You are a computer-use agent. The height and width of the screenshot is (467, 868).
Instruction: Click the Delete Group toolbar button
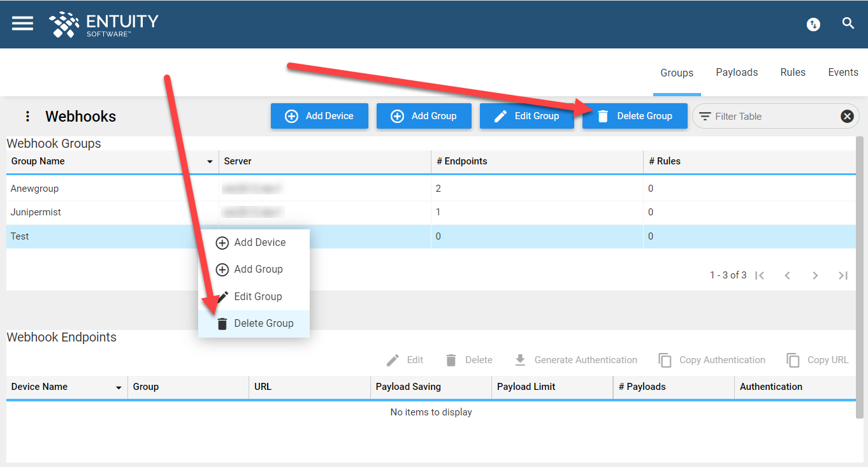(635, 116)
